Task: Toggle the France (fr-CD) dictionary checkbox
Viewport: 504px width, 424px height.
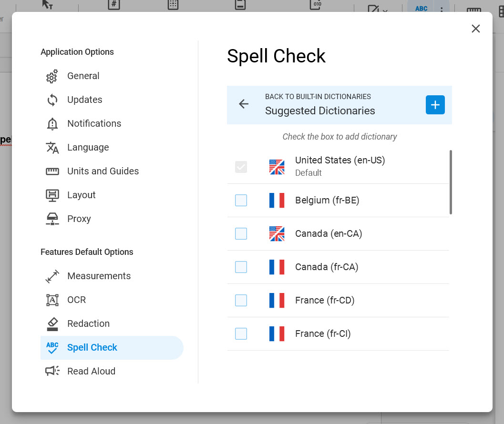Action: click(241, 301)
